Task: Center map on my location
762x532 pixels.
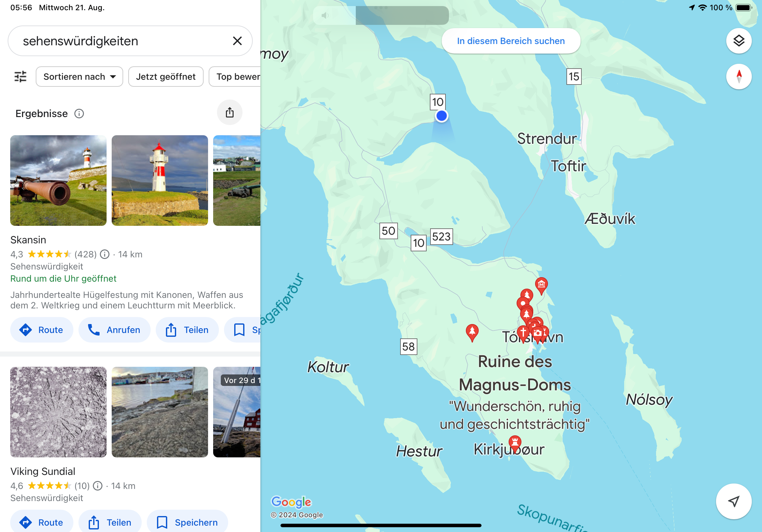Action: click(x=734, y=501)
